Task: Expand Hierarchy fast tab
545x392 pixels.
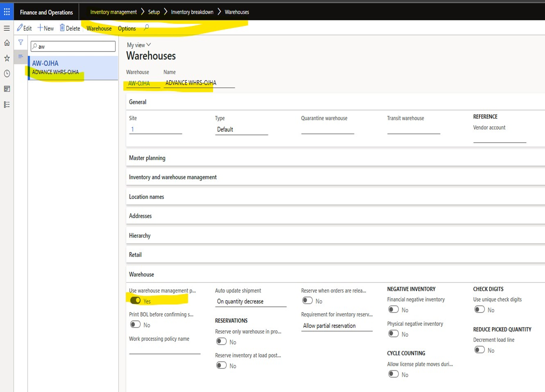Action: 335,236
